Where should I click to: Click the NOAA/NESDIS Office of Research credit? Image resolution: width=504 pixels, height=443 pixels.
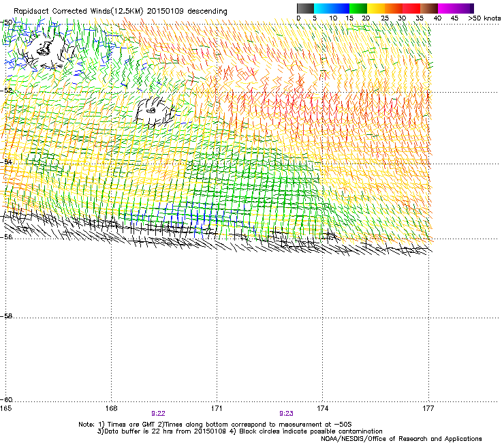point(401,439)
